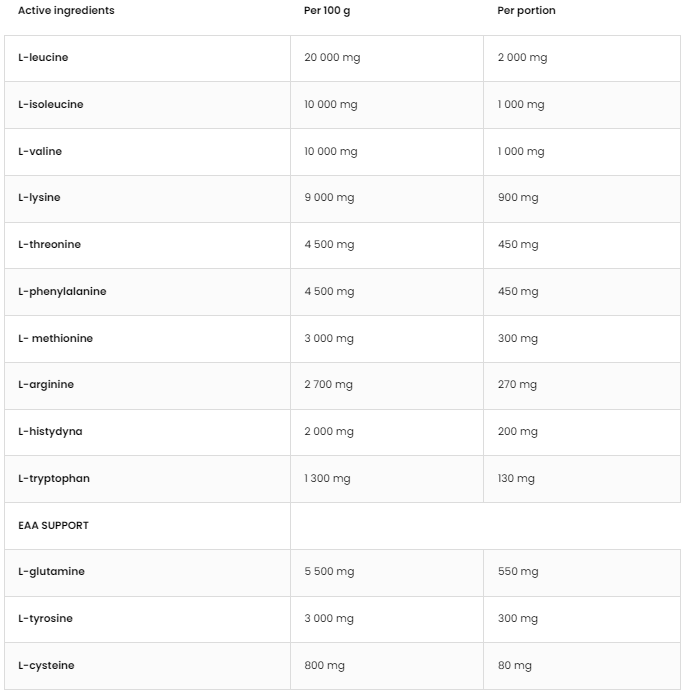Click the Active ingredients column header
Image resolution: width=685 pixels, height=693 pixels.
(66, 11)
